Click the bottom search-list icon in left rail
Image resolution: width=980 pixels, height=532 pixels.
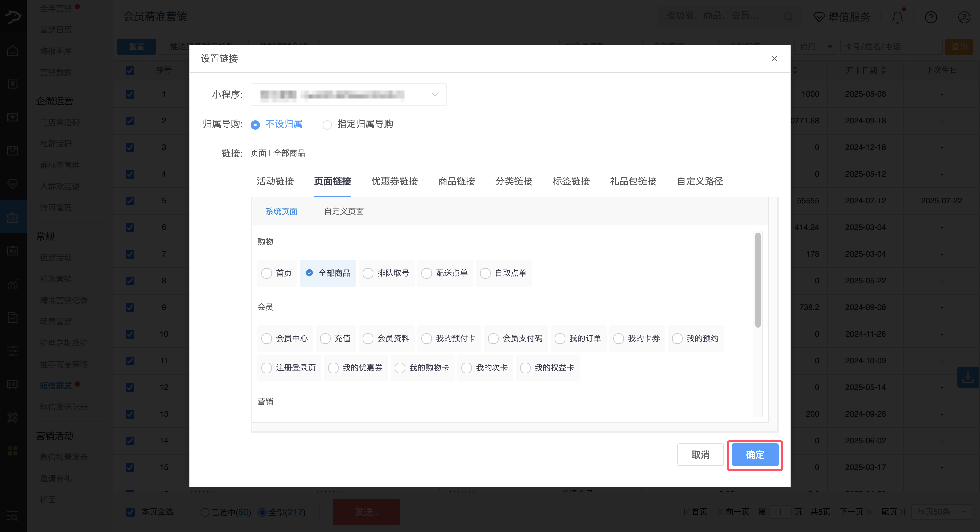13,517
